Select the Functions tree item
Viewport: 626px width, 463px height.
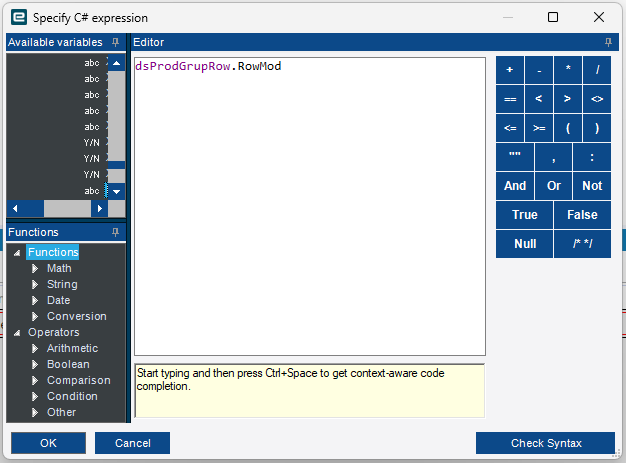53,252
